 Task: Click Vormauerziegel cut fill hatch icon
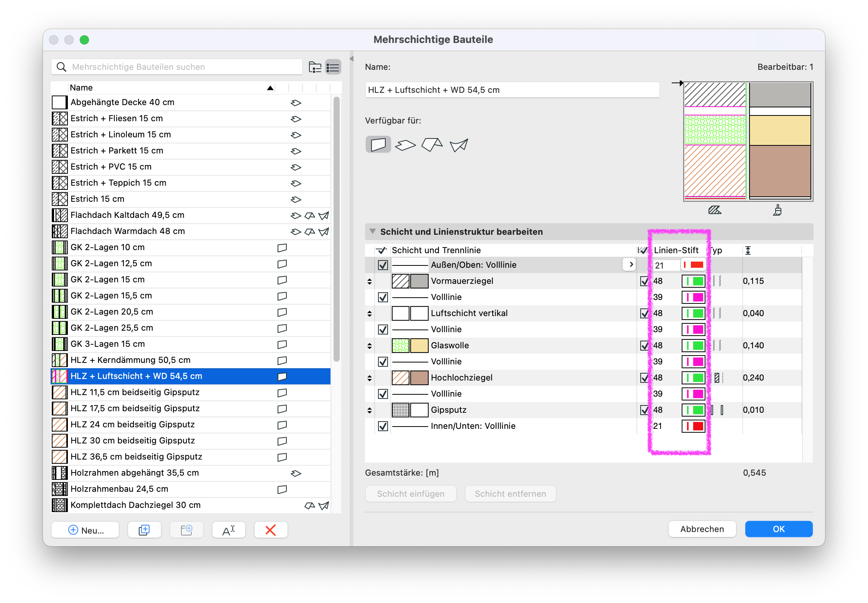point(400,281)
